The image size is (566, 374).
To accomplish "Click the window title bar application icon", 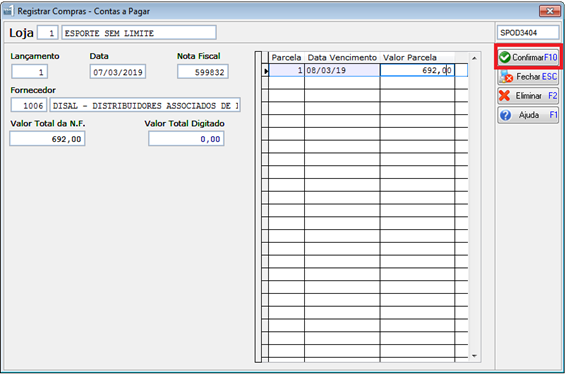I will (x=8, y=11).
